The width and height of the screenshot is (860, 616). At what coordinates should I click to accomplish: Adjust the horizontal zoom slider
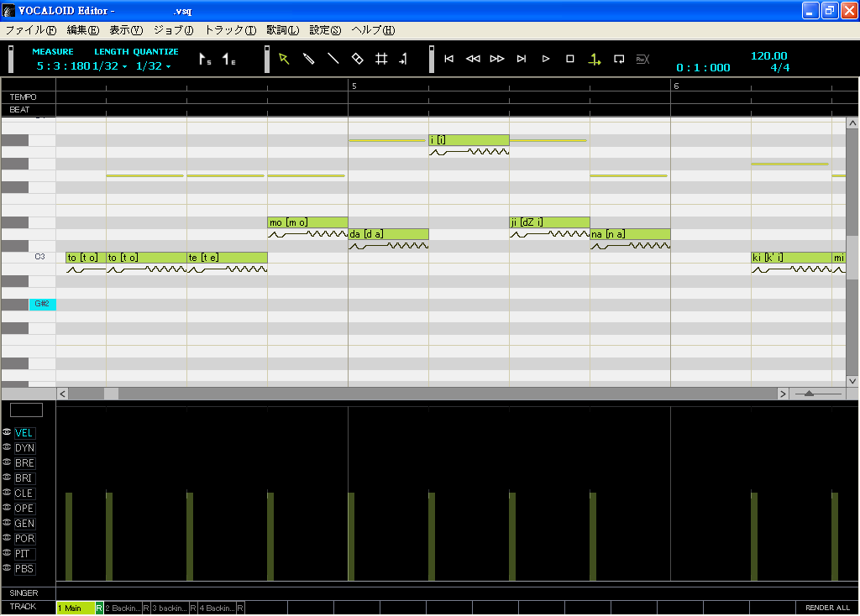pyautogui.click(x=809, y=394)
